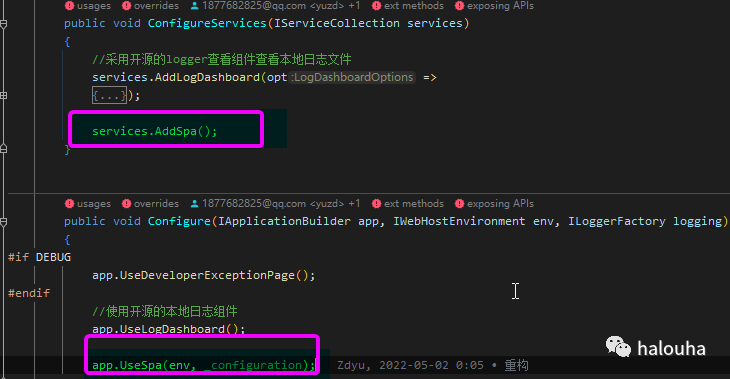This screenshot has width=730, height=379.
Task: Click the #endif directive
Action: [x=29, y=293]
